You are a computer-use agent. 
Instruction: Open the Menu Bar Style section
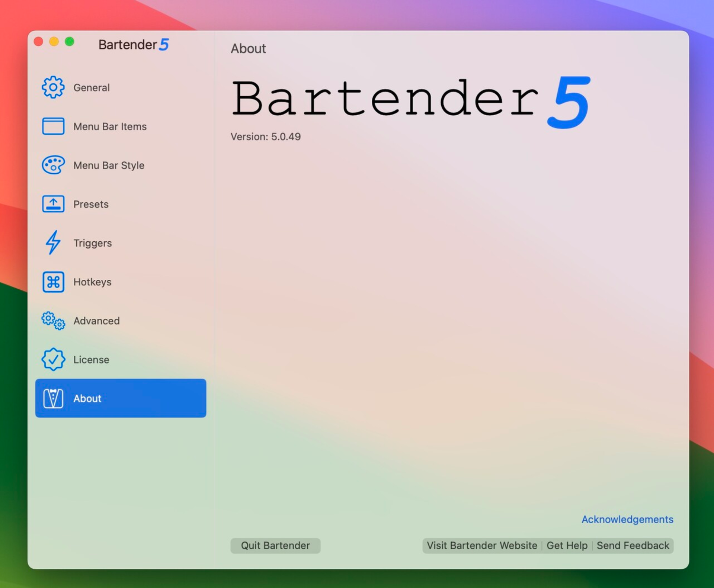(109, 165)
